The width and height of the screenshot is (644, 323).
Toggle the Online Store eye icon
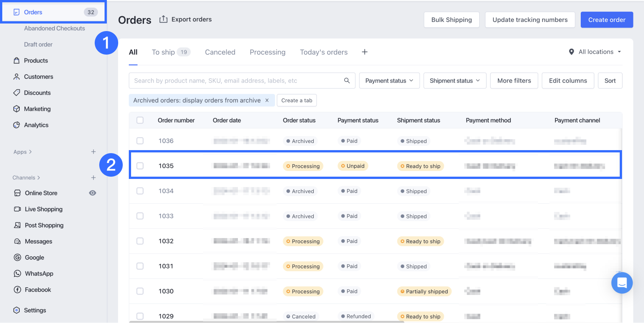pyautogui.click(x=92, y=193)
